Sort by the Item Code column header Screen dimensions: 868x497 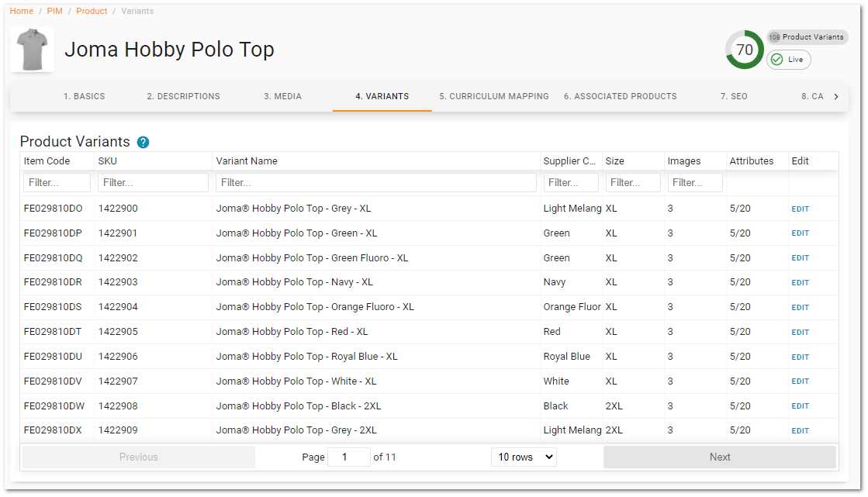(x=47, y=161)
